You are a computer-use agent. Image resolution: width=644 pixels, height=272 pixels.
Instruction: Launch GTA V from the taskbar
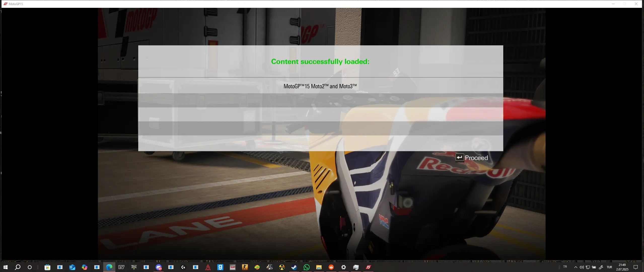pyautogui.click(x=134, y=267)
